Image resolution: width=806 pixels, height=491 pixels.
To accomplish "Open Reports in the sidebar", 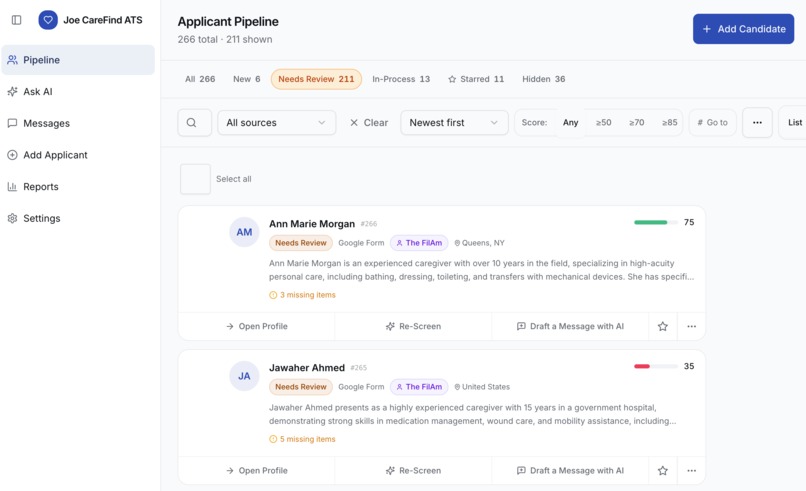I will pos(78,187).
